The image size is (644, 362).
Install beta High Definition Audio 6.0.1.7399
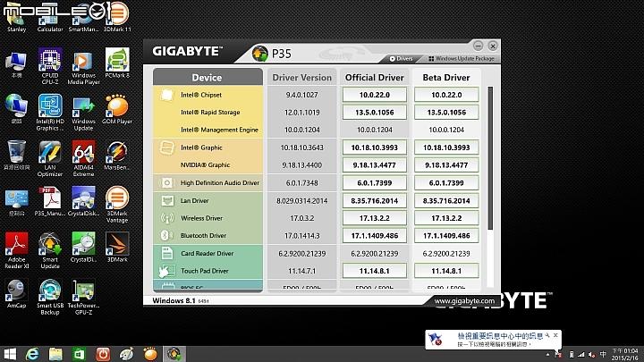click(x=446, y=183)
